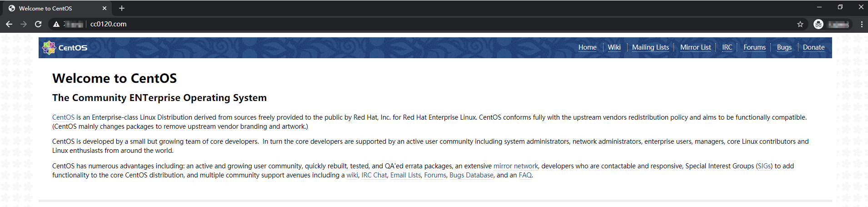868x207 pixels.
Task: Close the Welcome to CentOS tab
Action: (105, 8)
